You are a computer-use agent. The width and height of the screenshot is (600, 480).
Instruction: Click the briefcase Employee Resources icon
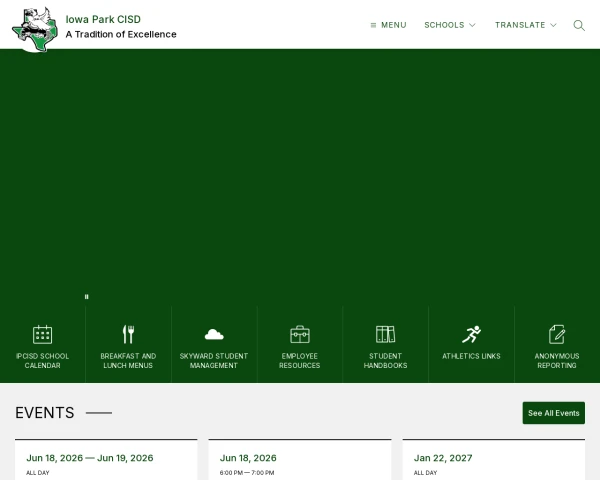click(300, 334)
